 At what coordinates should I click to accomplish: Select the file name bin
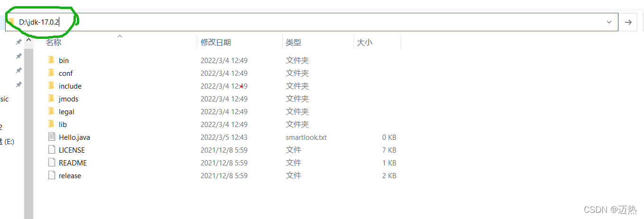point(64,61)
